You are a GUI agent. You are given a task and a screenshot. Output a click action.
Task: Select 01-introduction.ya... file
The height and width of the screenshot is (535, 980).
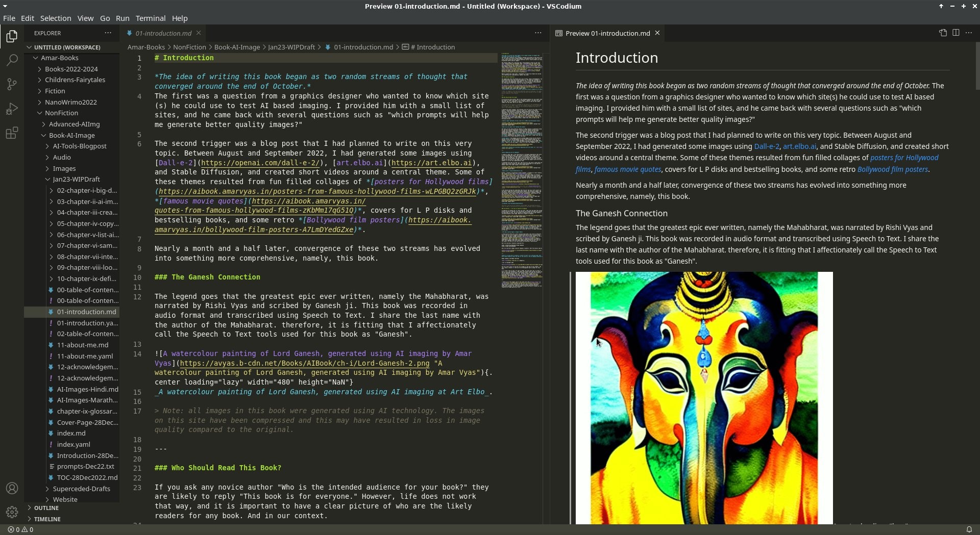[87, 323]
